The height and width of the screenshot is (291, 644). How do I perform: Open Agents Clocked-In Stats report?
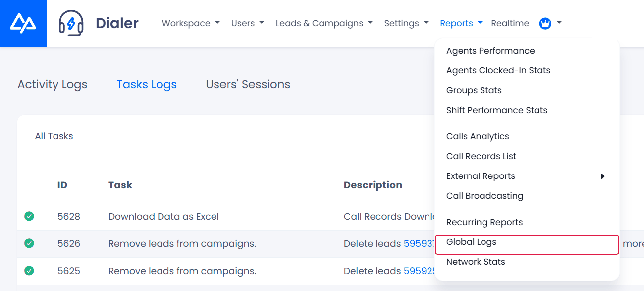coord(527,70)
